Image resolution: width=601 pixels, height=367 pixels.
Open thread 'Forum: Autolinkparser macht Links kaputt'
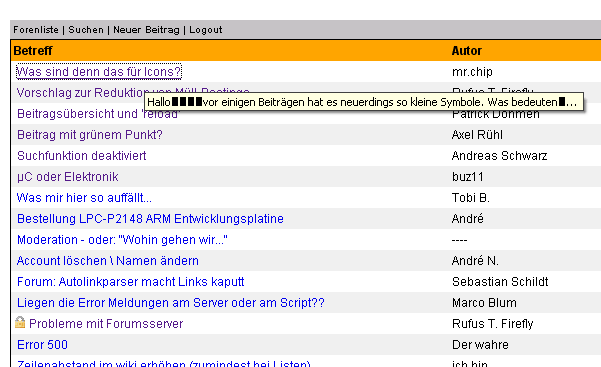[131, 282]
